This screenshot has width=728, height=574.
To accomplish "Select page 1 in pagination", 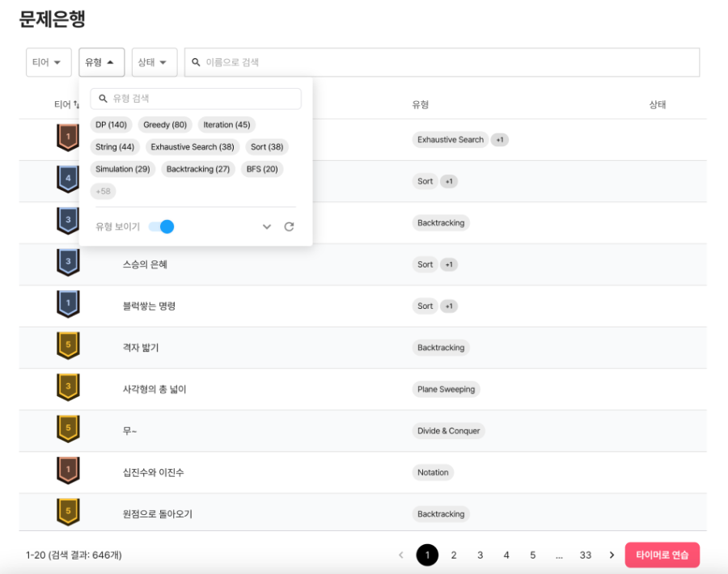I will [427, 555].
